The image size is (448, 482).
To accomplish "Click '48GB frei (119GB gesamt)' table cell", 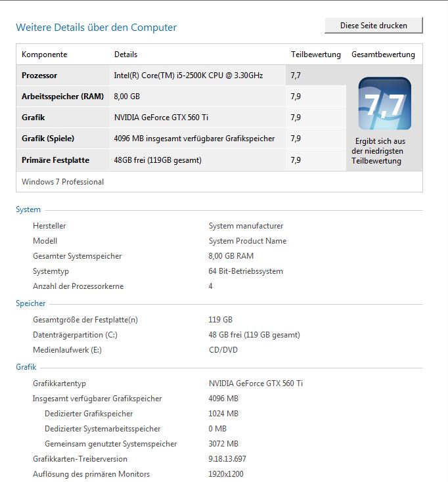I will pyautogui.click(x=158, y=160).
